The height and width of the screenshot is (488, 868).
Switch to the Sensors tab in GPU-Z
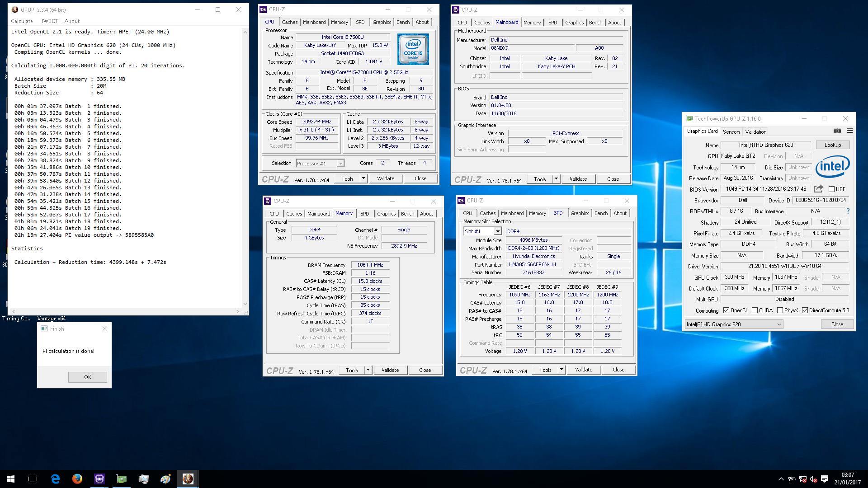pyautogui.click(x=731, y=132)
